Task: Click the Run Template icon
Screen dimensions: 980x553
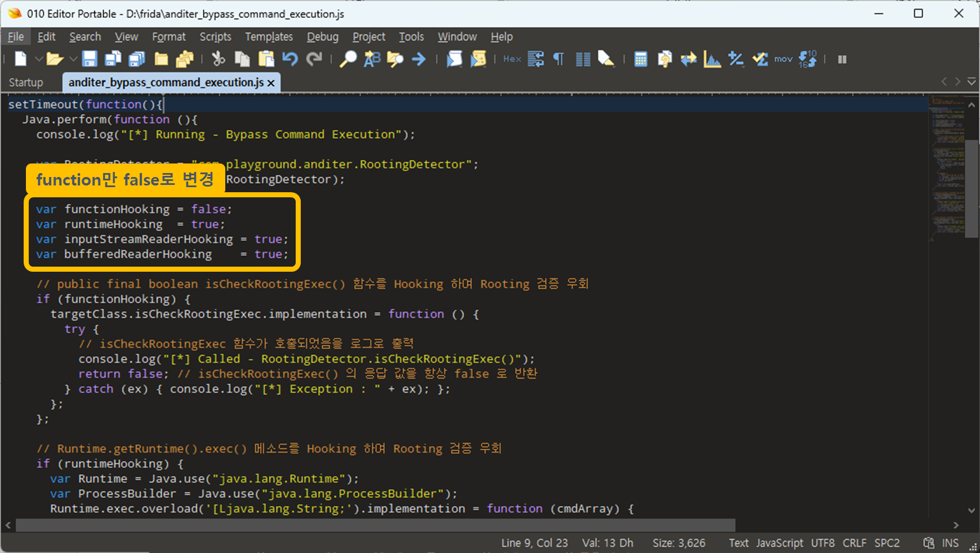Action: 455,59
